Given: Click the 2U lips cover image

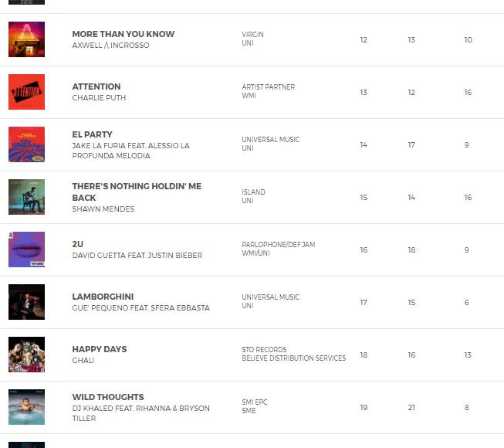Looking at the screenshot, I should pyautogui.click(x=26, y=249).
